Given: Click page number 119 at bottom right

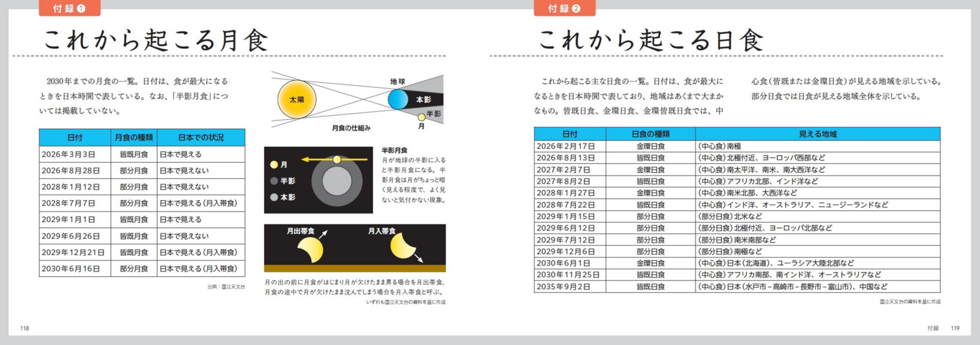Looking at the screenshot, I should [955, 328].
